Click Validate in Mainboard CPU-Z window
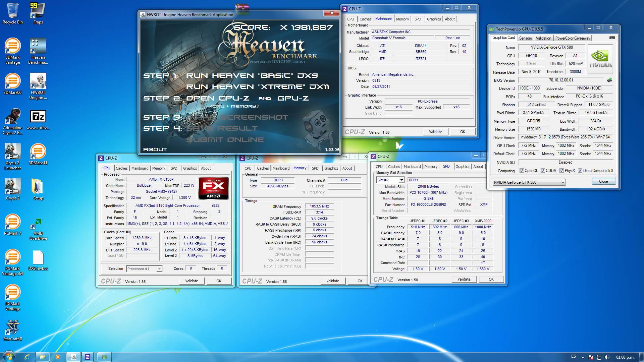 pos(435,132)
